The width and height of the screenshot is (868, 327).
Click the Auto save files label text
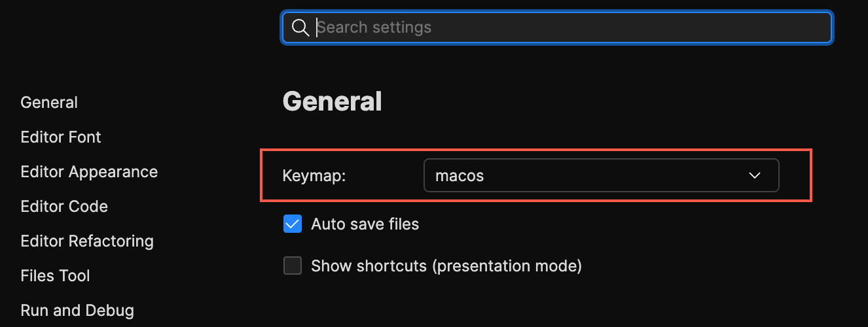(x=365, y=224)
